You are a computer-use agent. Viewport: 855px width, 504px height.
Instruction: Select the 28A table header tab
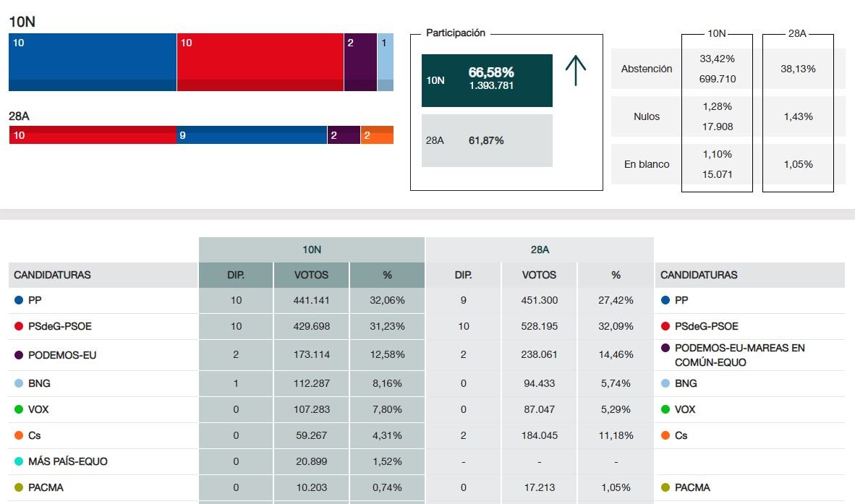(x=540, y=249)
